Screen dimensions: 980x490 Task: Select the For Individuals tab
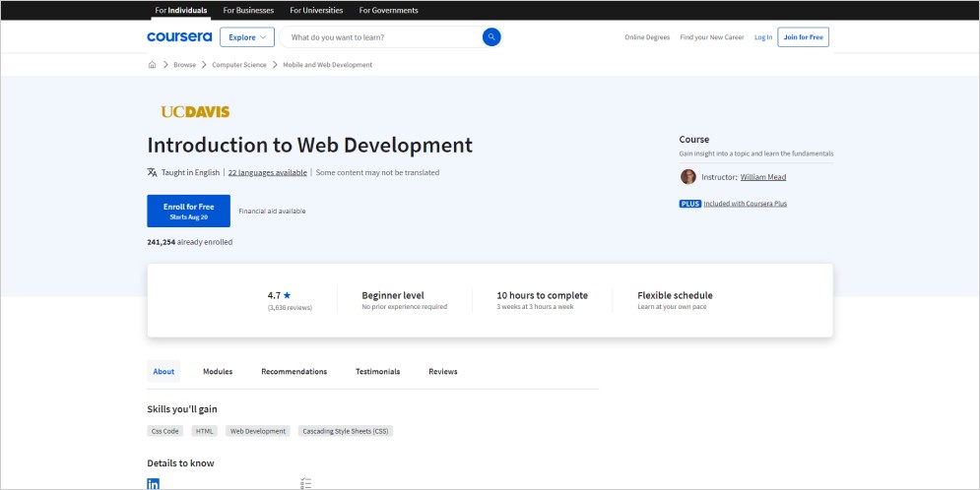[181, 10]
